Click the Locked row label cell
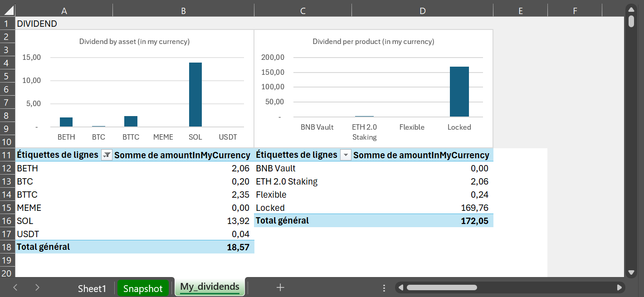The height and width of the screenshot is (297, 644). coord(302,208)
